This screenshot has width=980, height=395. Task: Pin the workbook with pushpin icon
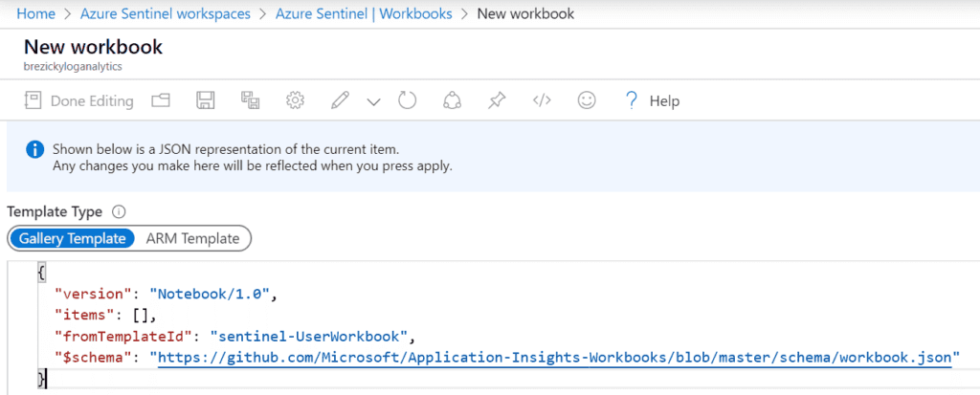pyautogui.click(x=497, y=100)
